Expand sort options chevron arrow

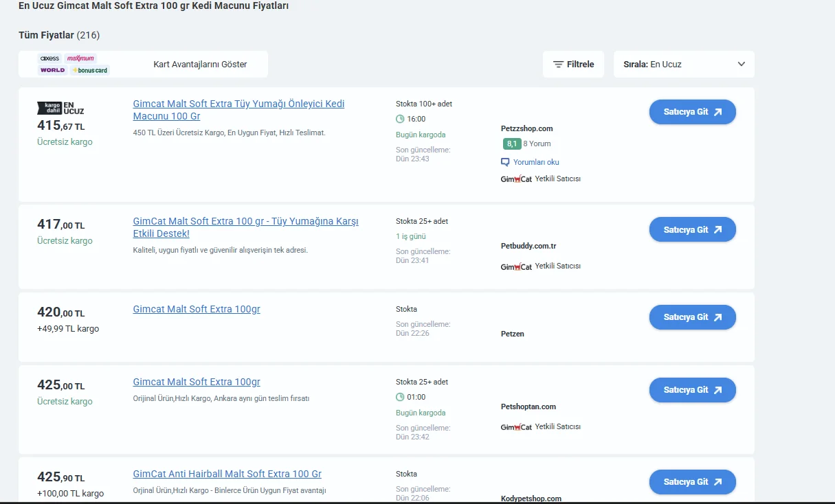click(x=741, y=65)
